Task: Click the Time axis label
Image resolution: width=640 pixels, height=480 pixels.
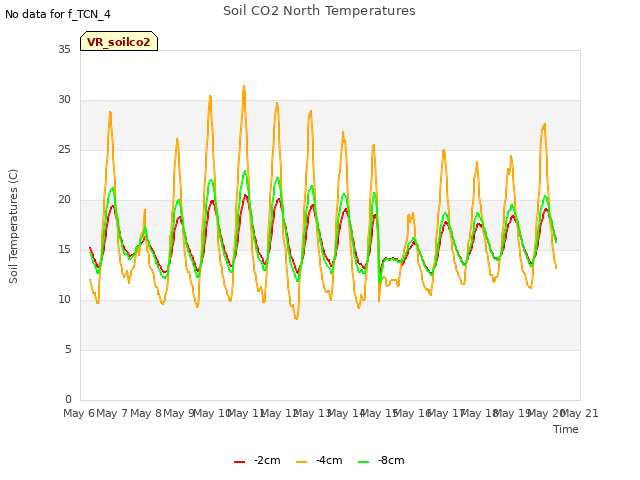Action: click(566, 429)
